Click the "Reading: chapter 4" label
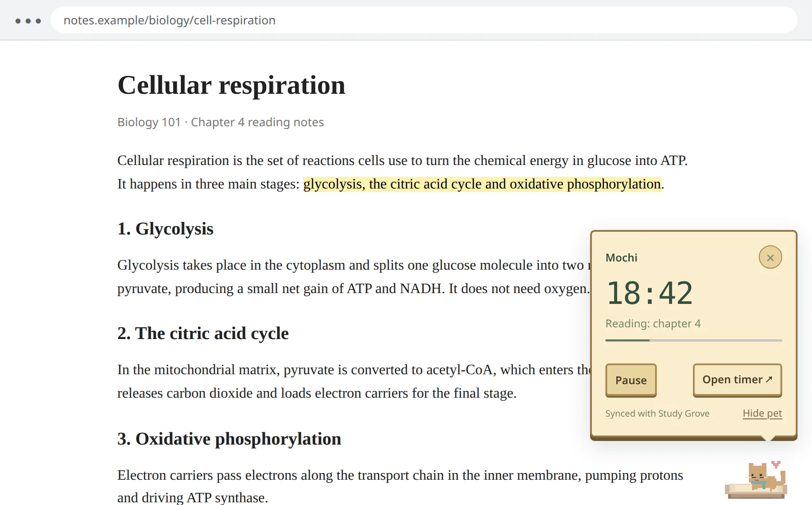 pyautogui.click(x=653, y=324)
